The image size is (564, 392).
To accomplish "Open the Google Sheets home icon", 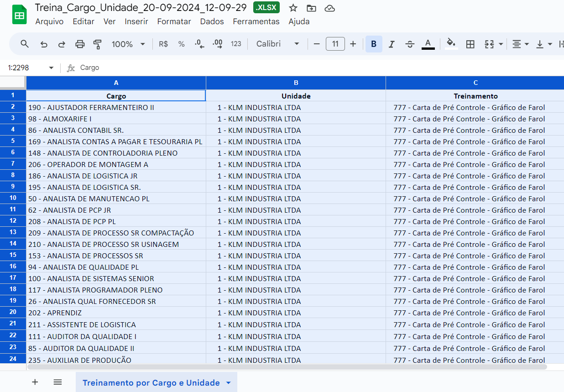I will 19,15.
